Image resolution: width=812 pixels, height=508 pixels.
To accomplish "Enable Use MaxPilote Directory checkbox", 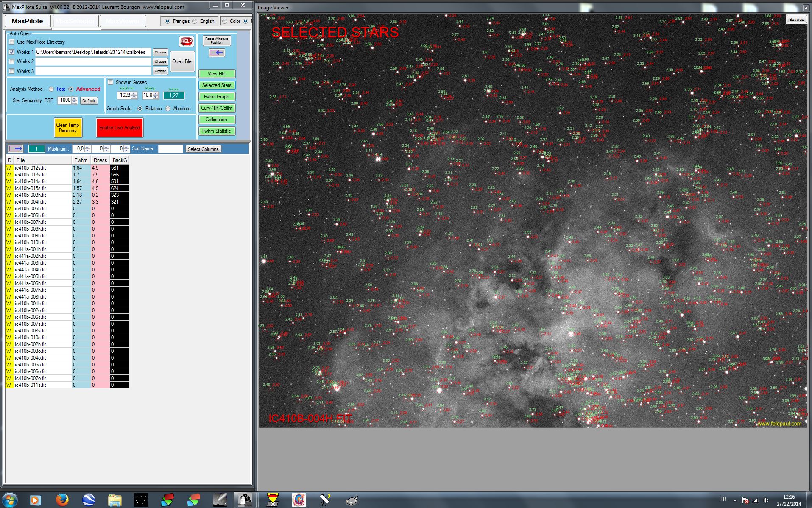I will tap(12, 42).
